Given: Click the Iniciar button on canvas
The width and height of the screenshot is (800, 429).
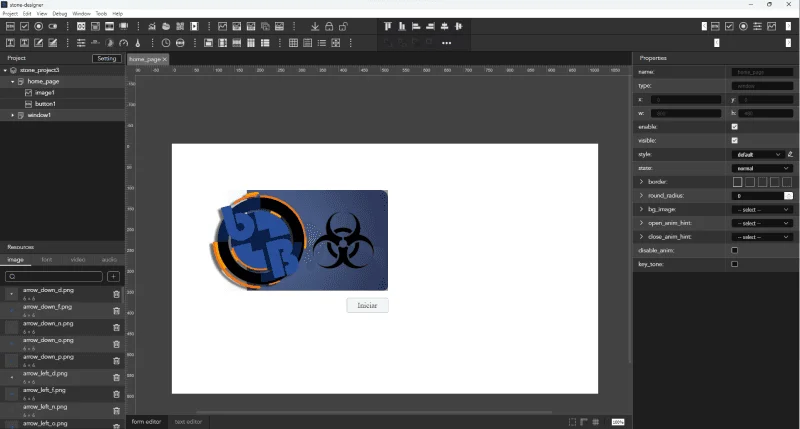Looking at the screenshot, I should pyautogui.click(x=367, y=305).
